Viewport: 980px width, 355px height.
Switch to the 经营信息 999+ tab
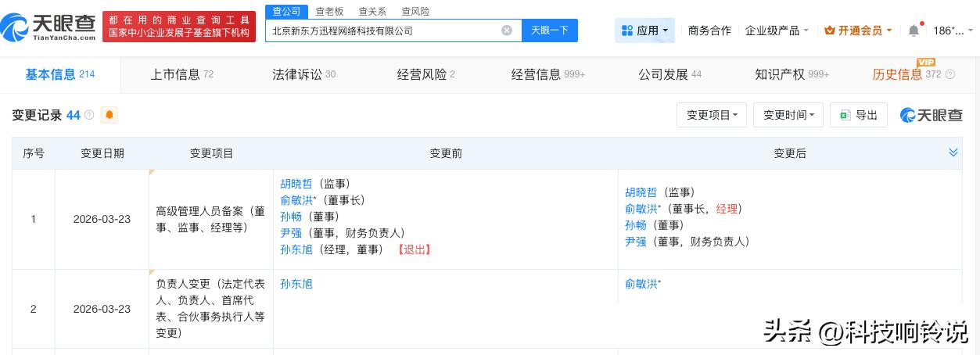548,75
